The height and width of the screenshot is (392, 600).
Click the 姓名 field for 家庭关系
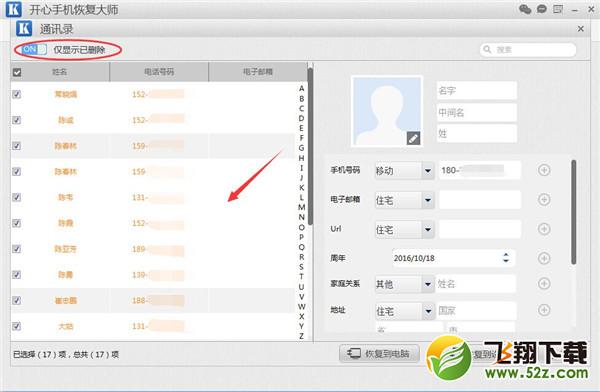tap(476, 284)
